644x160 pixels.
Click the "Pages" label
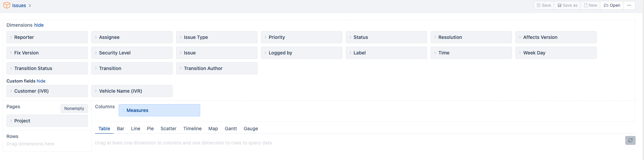pyautogui.click(x=13, y=107)
